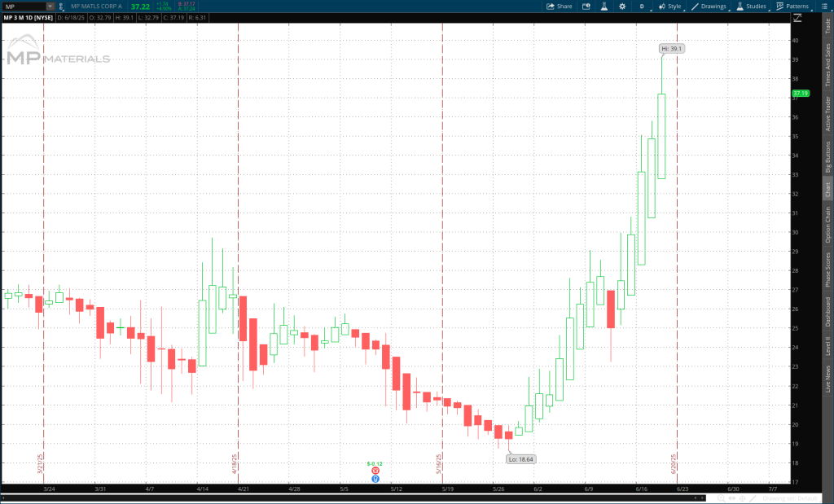Click the 40 level on price axis

(795, 41)
